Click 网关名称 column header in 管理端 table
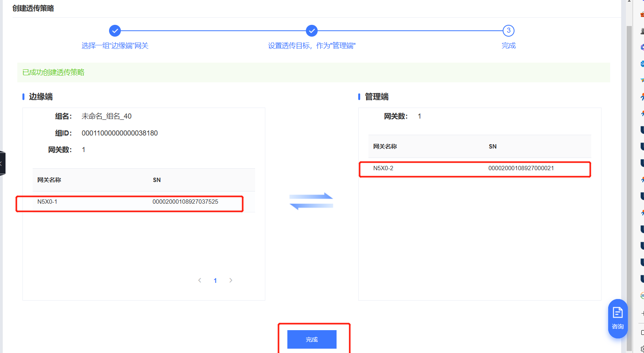Screen dimensions: 644x353 point(385,147)
